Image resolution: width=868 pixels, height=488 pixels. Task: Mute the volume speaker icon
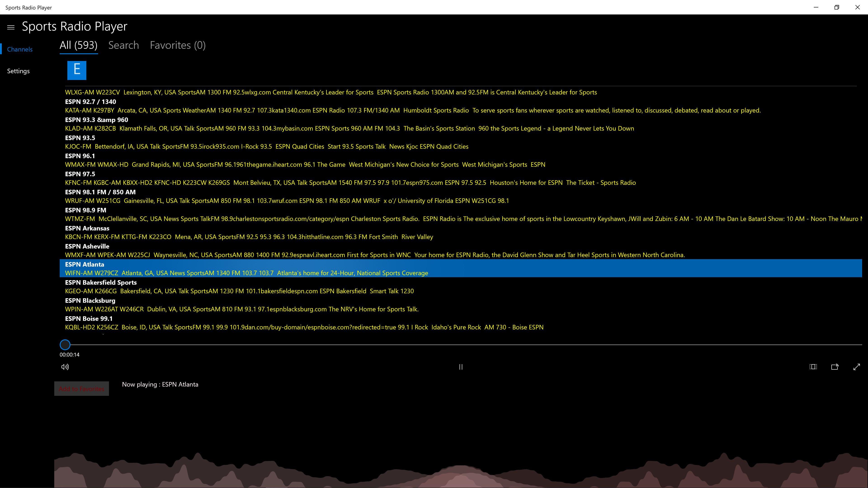click(x=65, y=367)
